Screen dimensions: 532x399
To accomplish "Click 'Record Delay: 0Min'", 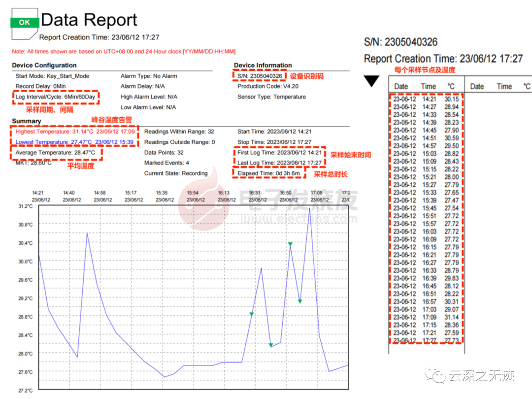I will click(x=40, y=86).
